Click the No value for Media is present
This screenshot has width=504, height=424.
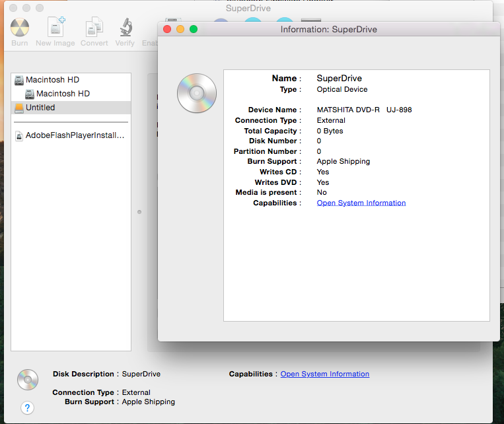[x=322, y=192]
